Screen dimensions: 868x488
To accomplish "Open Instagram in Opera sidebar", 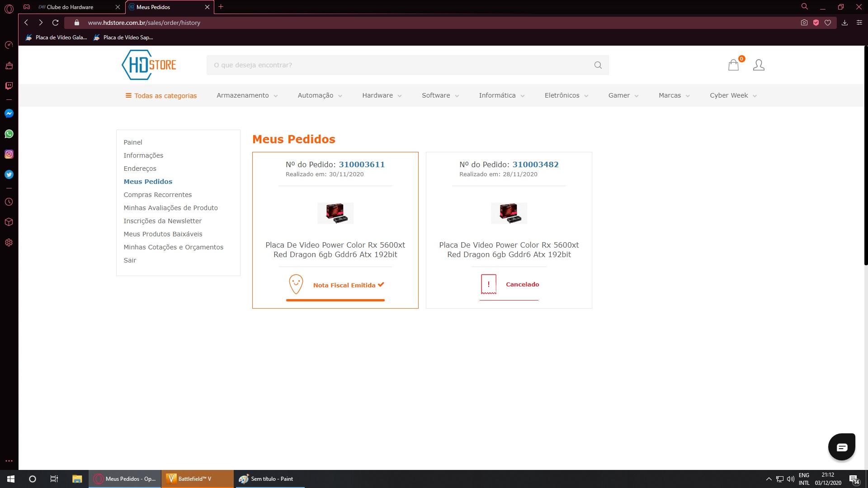I will [x=9, y=154].
